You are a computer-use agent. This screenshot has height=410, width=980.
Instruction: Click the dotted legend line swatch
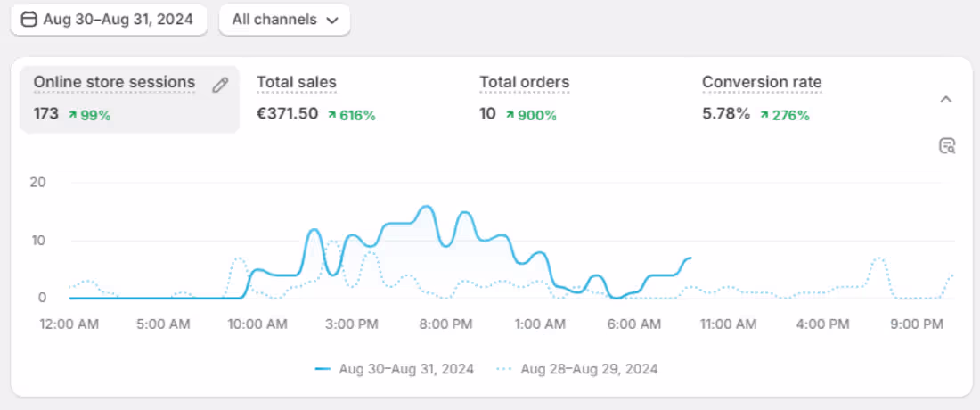tap(505, 368)
